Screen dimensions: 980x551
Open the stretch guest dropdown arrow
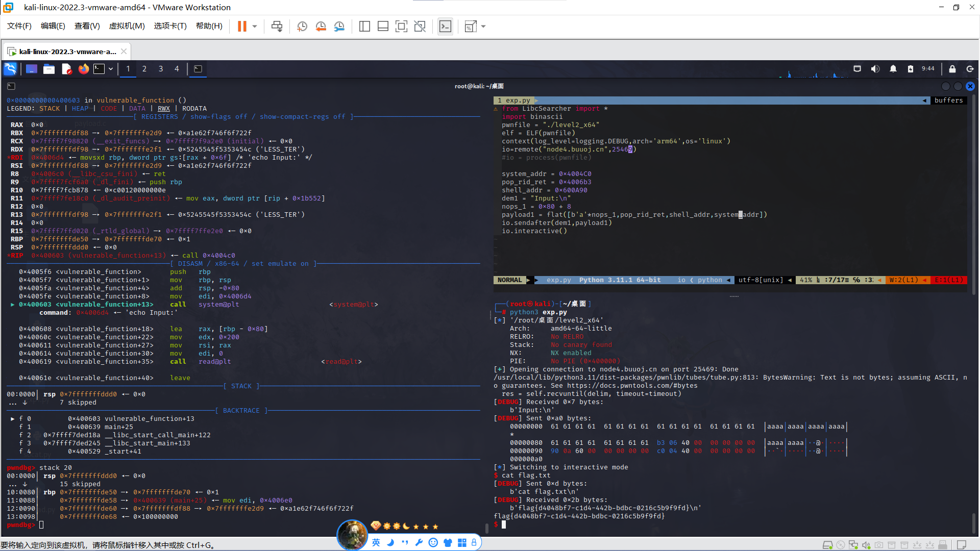click(x=483, y=26)
